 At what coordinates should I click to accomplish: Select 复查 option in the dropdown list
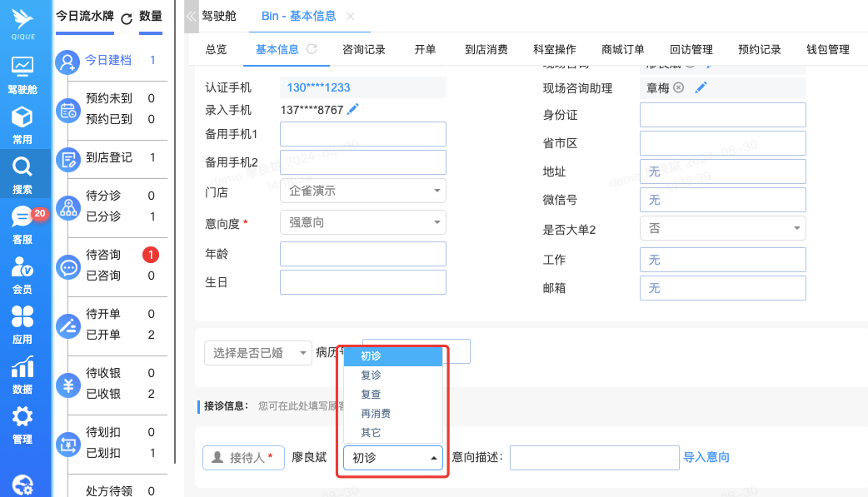(x=371, y=395)
